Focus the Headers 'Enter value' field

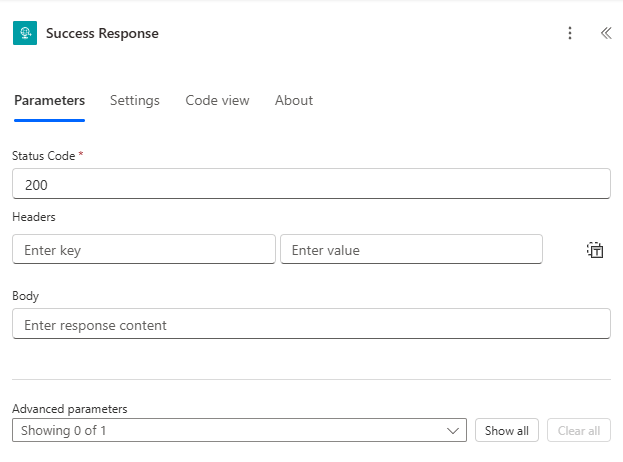point(411,250)
